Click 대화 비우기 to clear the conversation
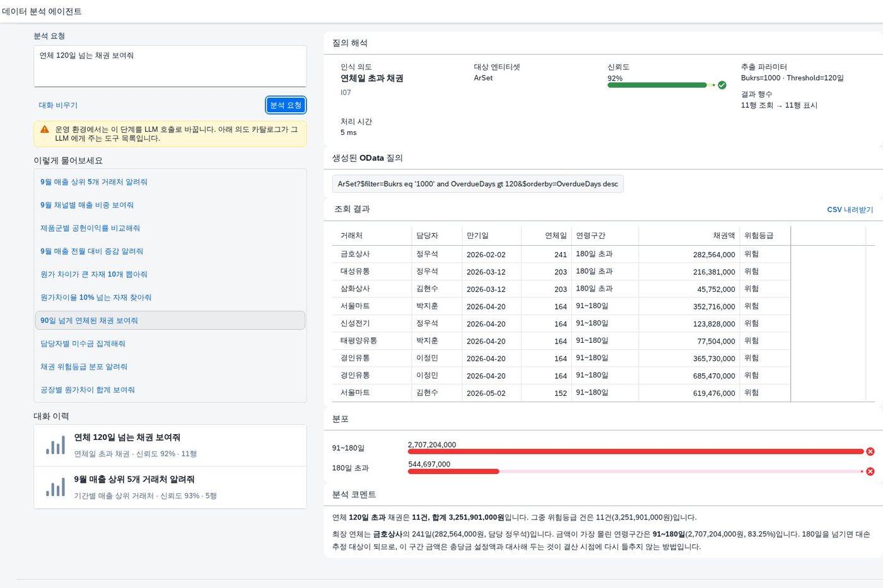Screen dimensions: 883x588 [58, 105]
